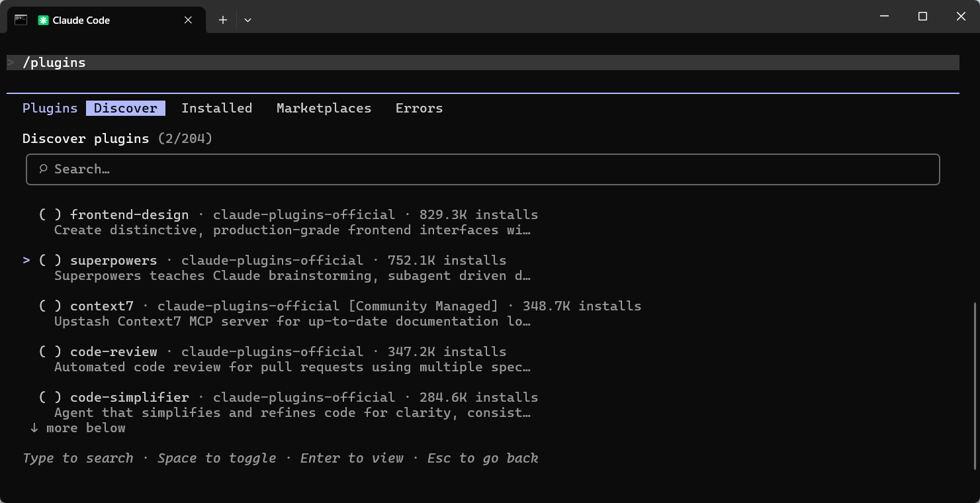Click 'Create distinctive, production-grade frontend' description

point(292,230)
